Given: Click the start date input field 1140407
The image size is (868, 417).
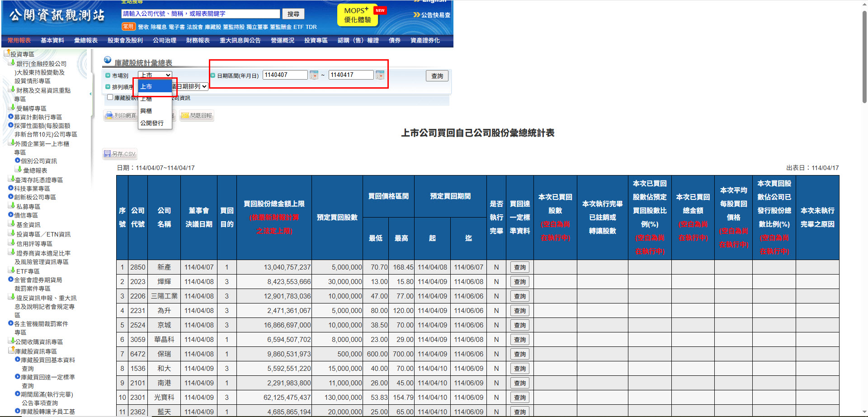Looking at the screenshot, I should (x=285, y=75).
